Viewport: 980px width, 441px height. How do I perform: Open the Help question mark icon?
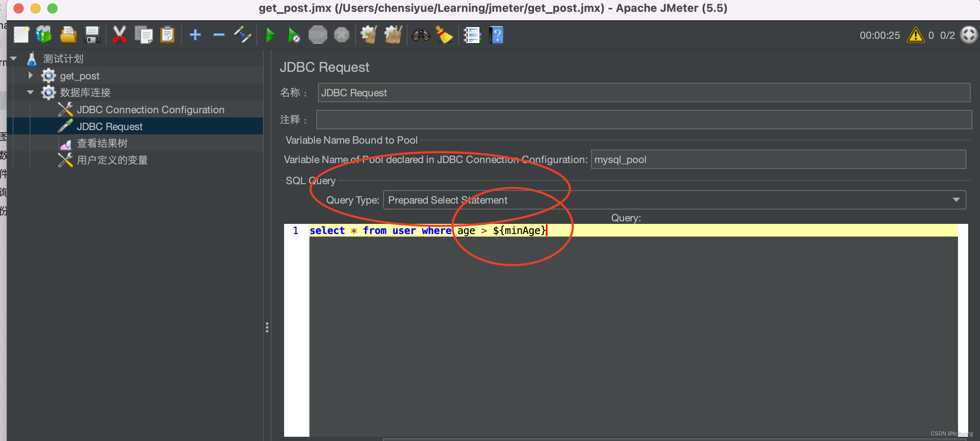pos(496,35)
